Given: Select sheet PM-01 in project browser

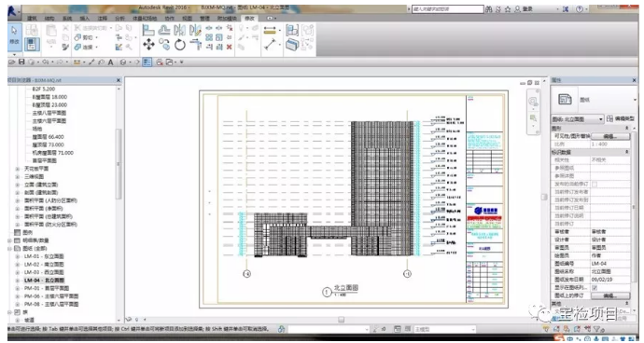Looking at the screenshot, I should (46, 288).
